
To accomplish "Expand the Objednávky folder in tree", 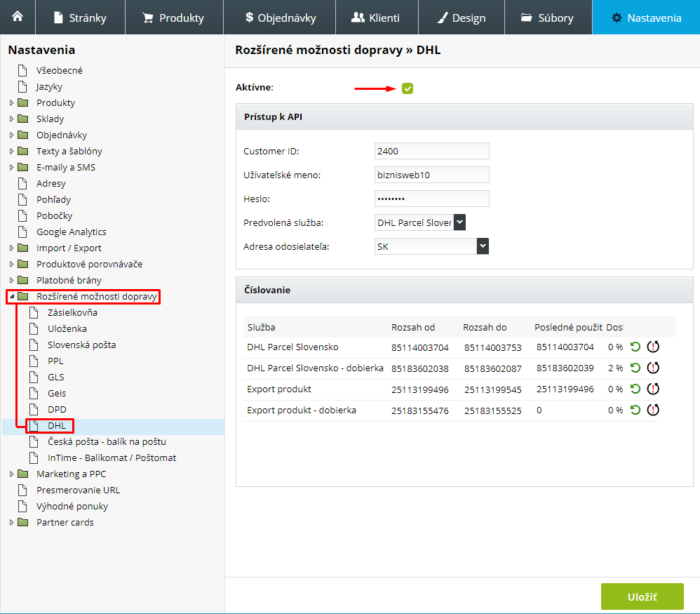I will pyautogui.click(x=12, y=135).
